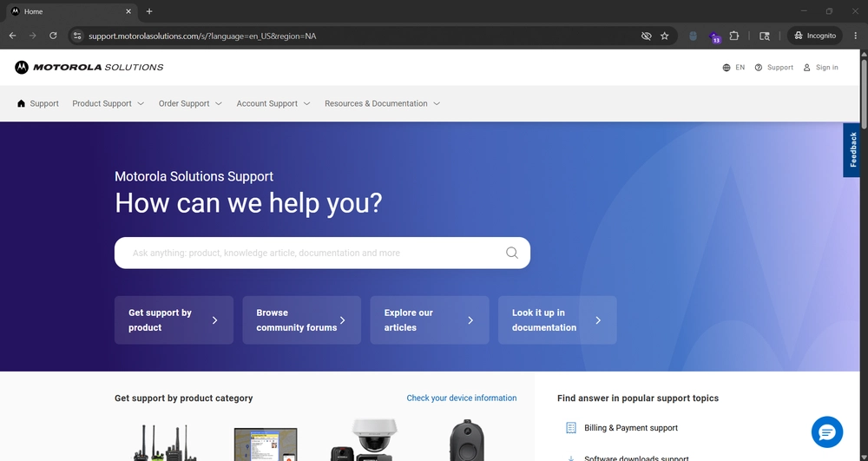This screenshot has width=868, height=461.
Task: Click the Incognito indicator button
Action: (x=815, y=36)
